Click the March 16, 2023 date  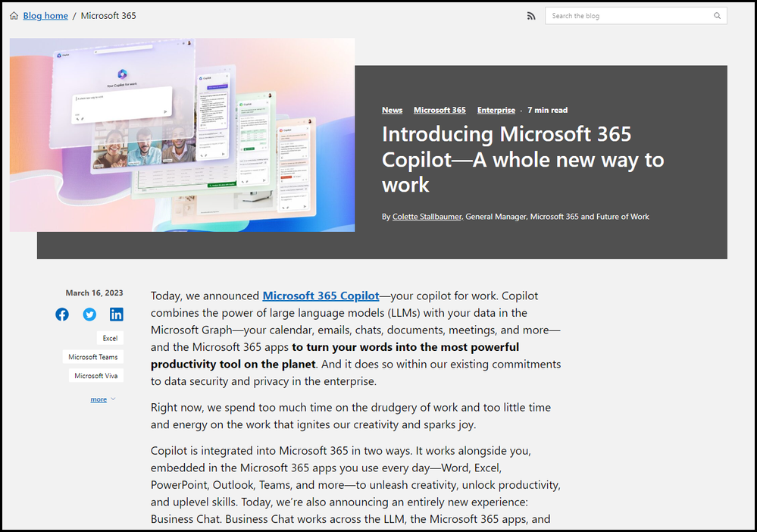94,293
